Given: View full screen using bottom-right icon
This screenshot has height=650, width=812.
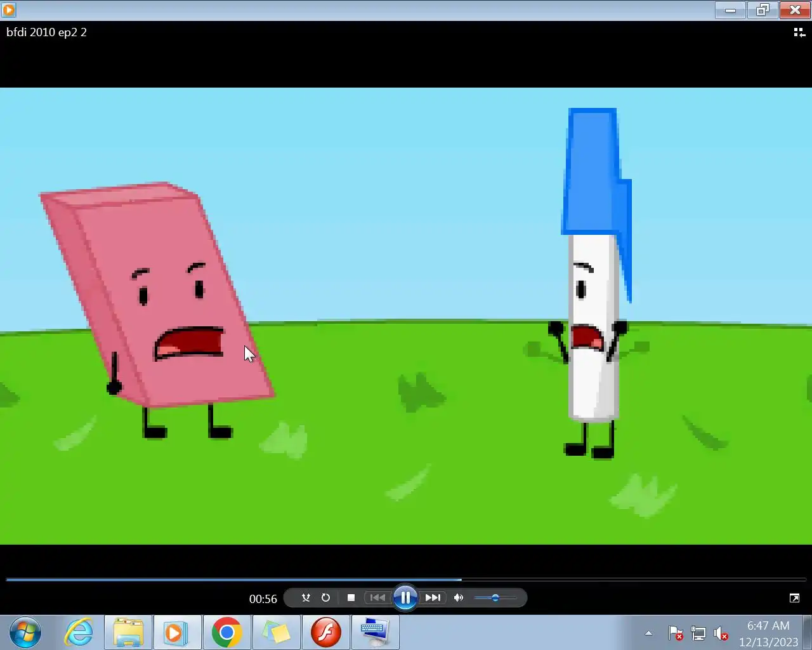Looking at the screenshot, I should click(794, 598).
